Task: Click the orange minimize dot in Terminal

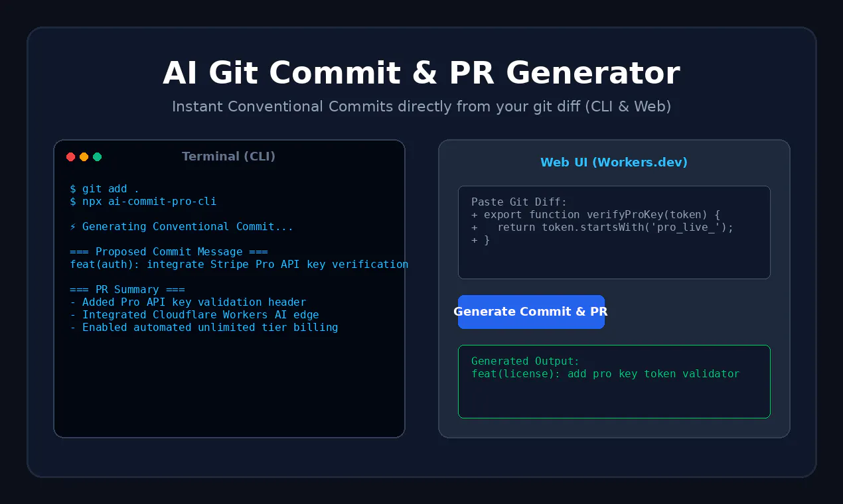Action: (84, 157)
